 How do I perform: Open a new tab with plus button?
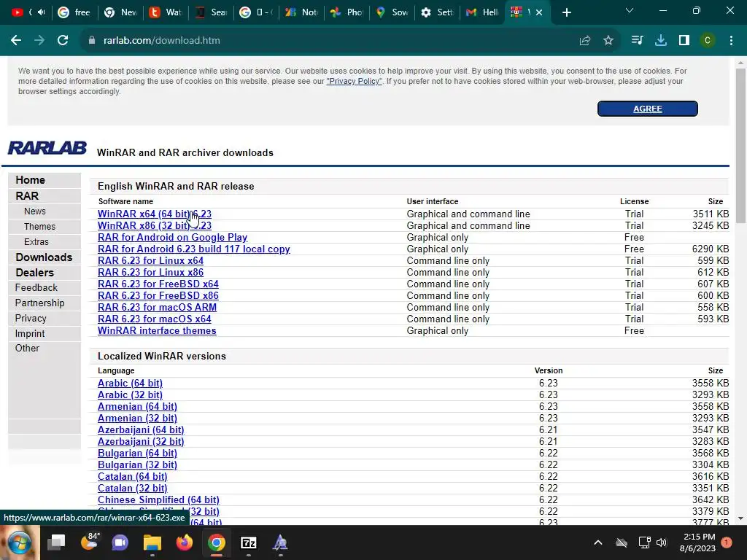(x=566, y=13)
